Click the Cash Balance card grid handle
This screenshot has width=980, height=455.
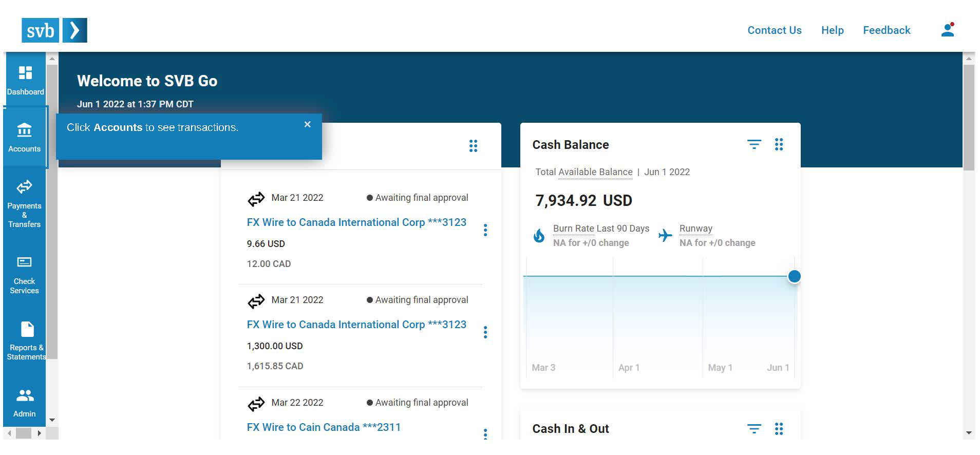(779, 144)
